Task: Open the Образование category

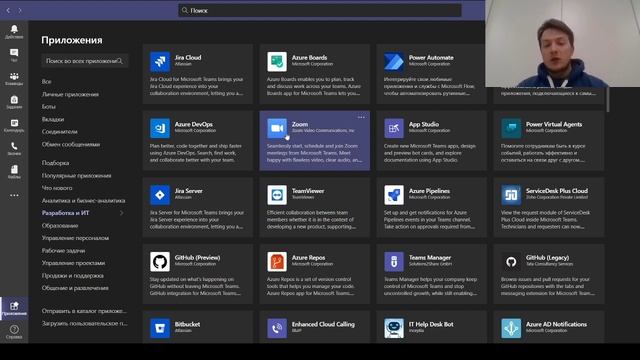Action: [60, 226]
